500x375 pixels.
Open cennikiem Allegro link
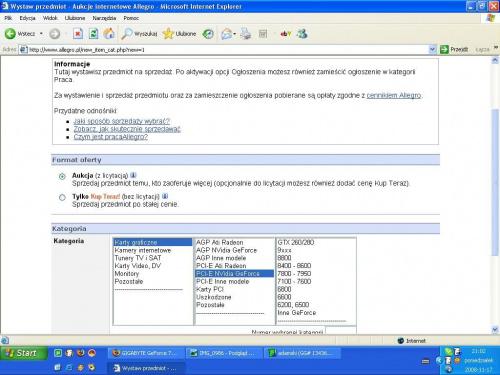coord(394,95)
